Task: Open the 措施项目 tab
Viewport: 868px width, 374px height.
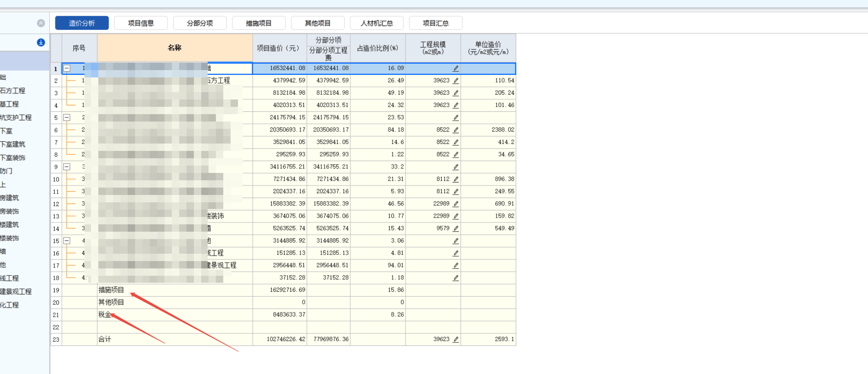Action: point(259,23)
